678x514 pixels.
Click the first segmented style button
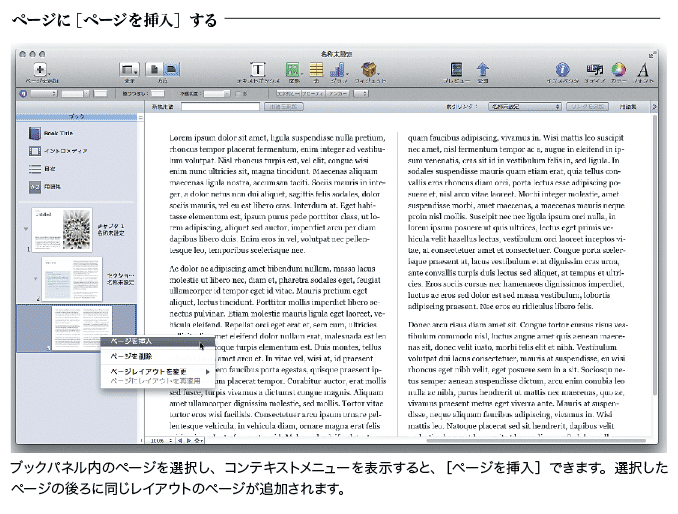click(288, 93)
